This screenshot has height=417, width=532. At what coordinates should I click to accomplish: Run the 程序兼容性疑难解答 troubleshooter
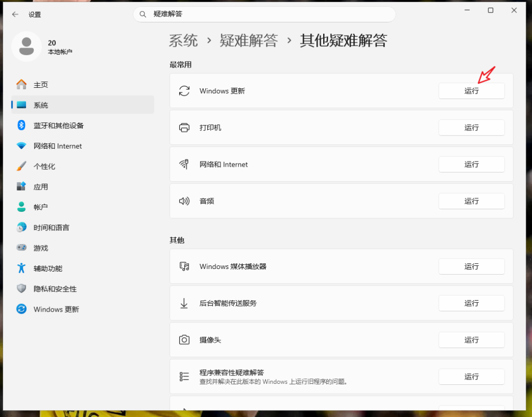point(471,376)
